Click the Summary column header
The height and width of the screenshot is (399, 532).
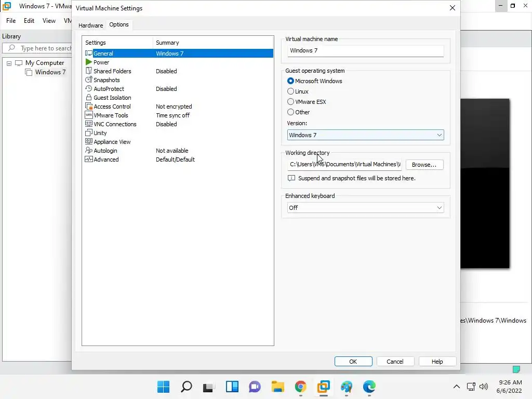tap(213, 43)
